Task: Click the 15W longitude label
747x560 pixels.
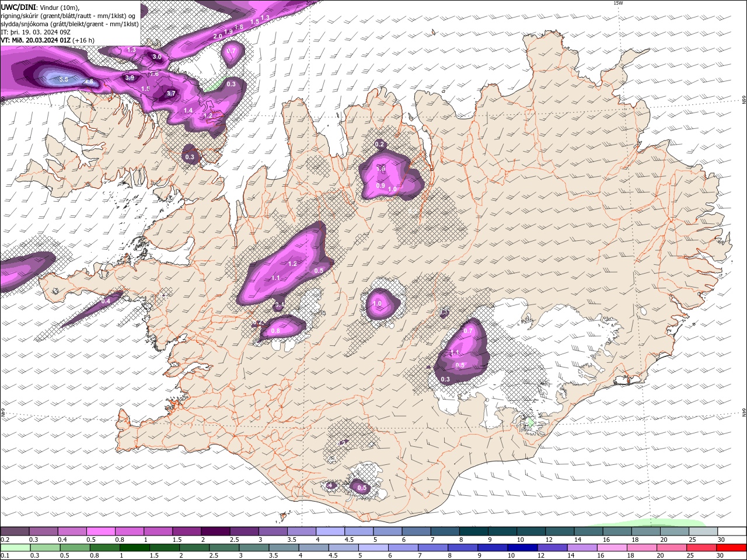Action: tap(618, 3)
